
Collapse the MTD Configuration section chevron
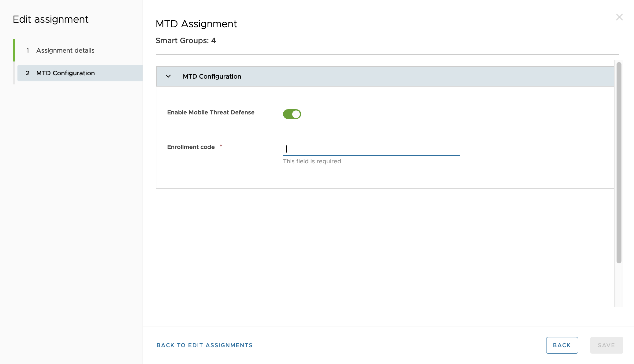click(x=168, y=76)
